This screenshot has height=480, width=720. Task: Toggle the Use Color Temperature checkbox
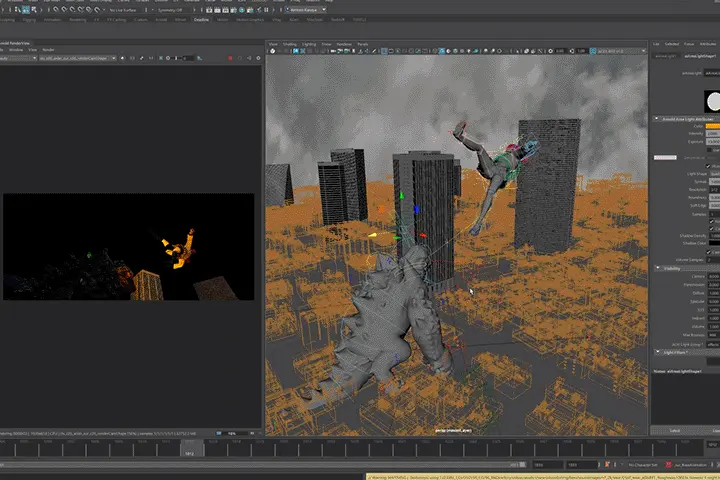point(709,150)
